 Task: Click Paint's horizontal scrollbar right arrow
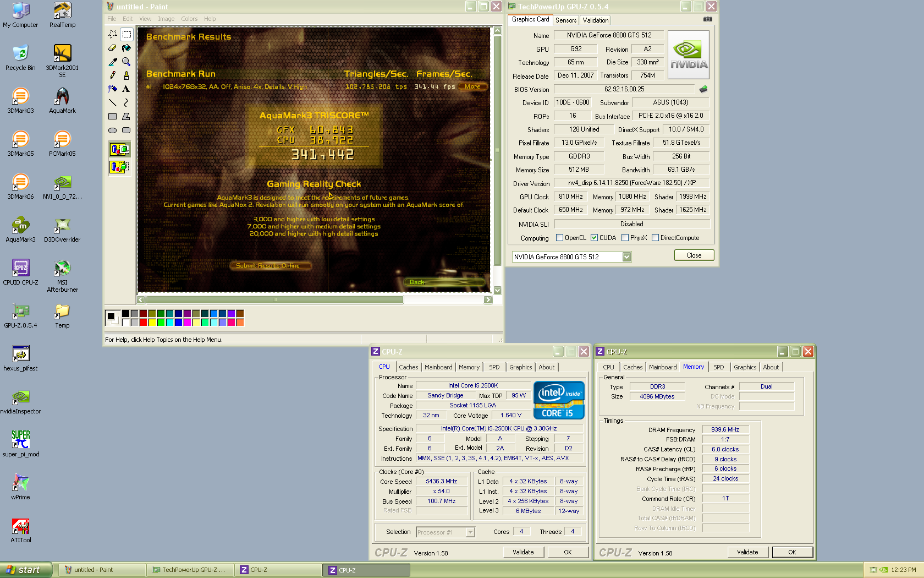coord(488,300)
